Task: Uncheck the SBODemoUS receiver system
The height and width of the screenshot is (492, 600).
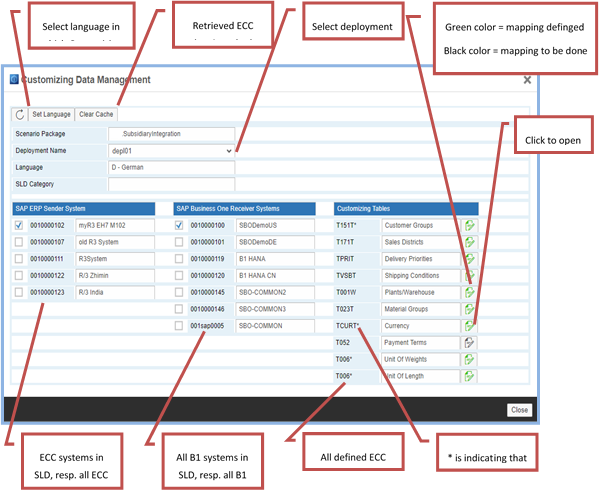Action: [179, 226]
